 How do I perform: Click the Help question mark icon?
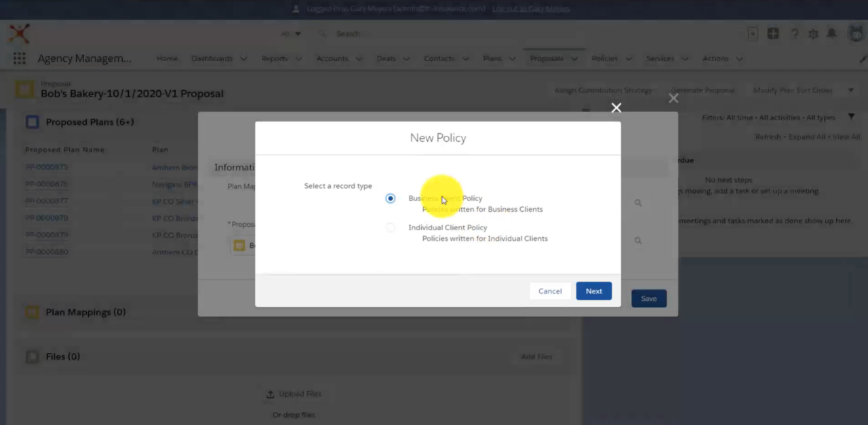[x=793, y=33]
